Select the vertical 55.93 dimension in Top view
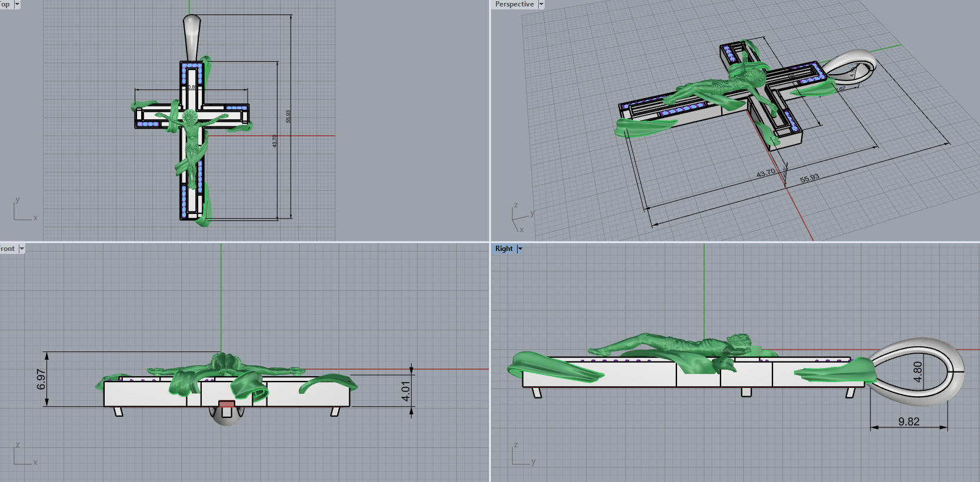This screenshot has width=980, height=482. coord(288,116)
